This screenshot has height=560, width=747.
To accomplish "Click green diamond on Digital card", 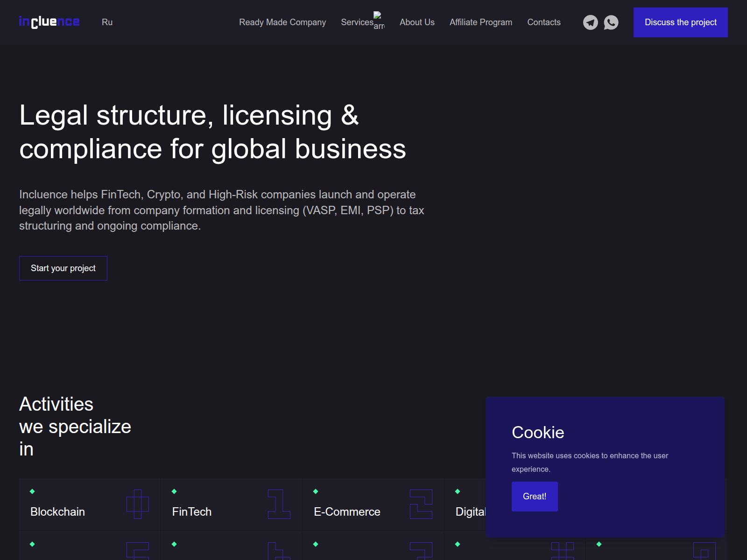I will (x=458, y=491).
